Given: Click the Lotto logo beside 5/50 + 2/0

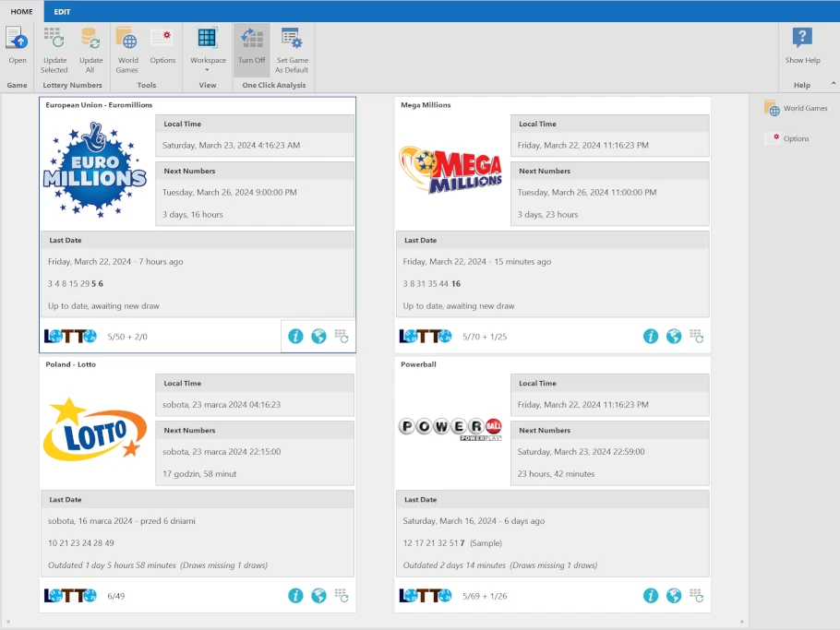Looking at the screenshot, I should pyautogui.click(x=70, y=336).
